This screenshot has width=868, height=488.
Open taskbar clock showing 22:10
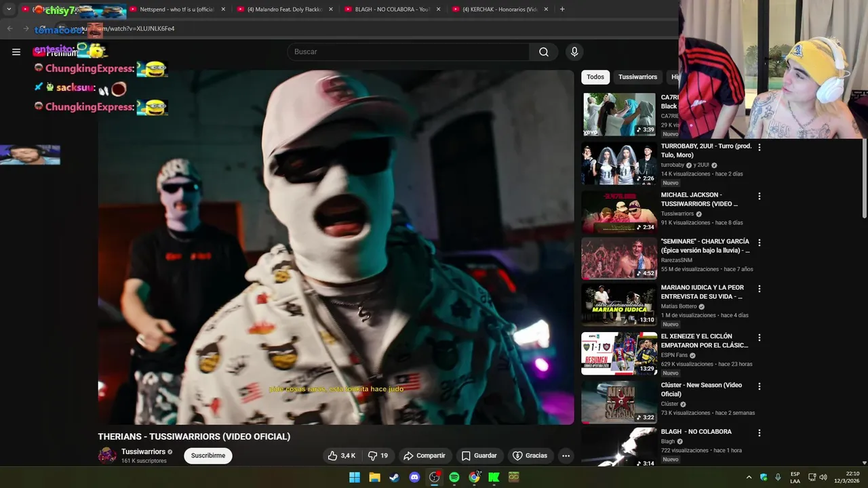pos(847,477)
